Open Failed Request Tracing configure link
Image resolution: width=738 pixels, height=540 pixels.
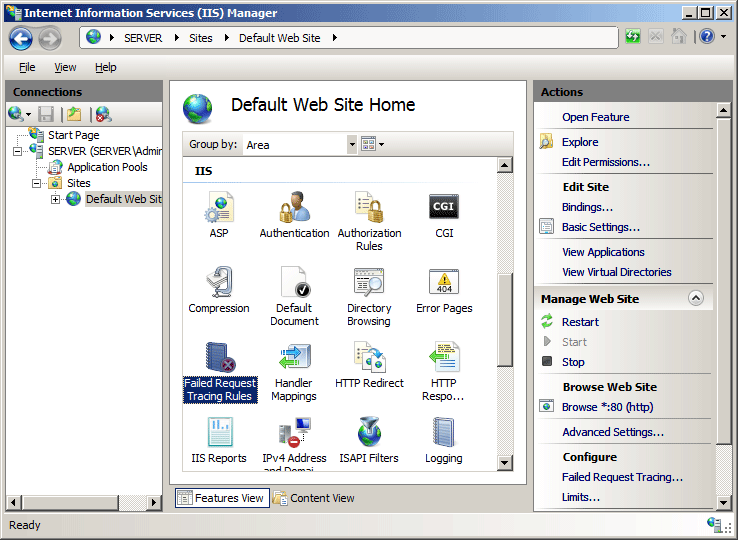click(622, 477)
